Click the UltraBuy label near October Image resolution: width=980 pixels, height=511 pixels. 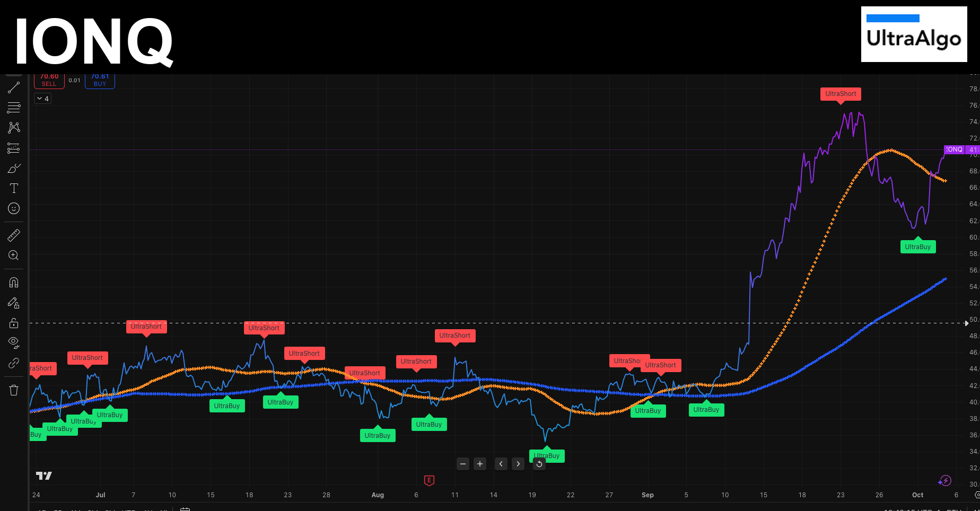[x=918, y=246]
